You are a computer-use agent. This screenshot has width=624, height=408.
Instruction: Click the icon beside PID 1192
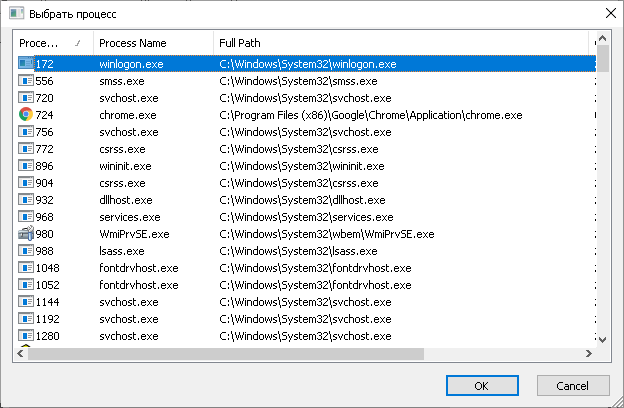26,319
